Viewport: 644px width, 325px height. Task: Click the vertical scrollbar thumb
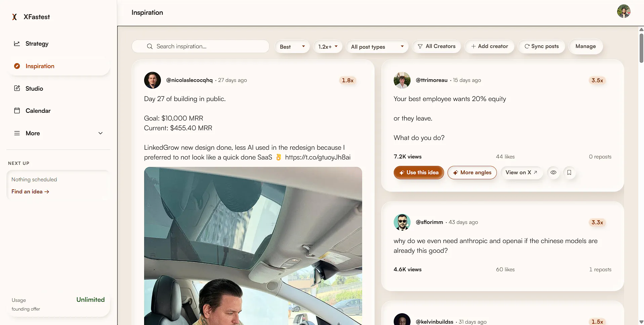click(x=641, y=48)
